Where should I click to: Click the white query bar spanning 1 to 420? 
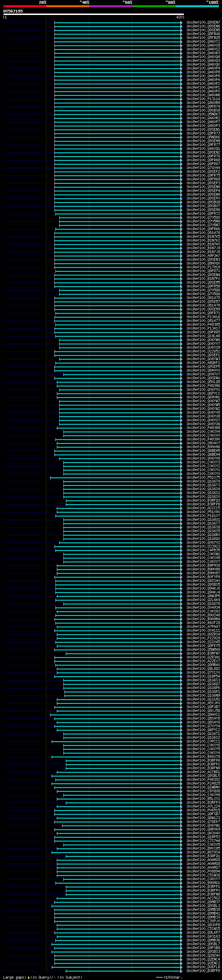93,15
